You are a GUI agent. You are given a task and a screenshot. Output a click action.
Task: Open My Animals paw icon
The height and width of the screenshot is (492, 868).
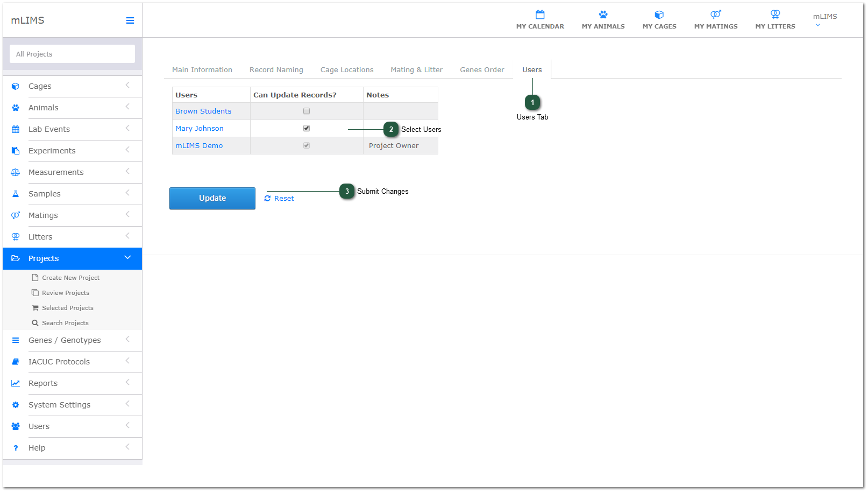[603, 15]
